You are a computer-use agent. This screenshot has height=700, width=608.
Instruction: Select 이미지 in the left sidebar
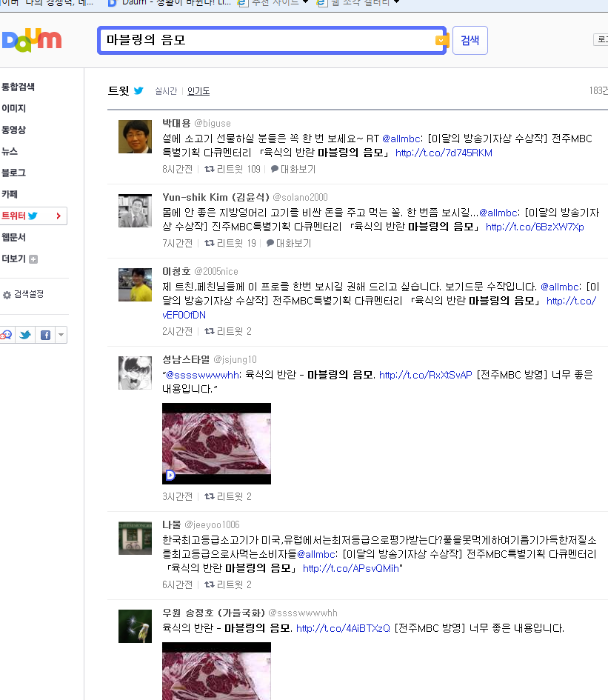[14, 108]
